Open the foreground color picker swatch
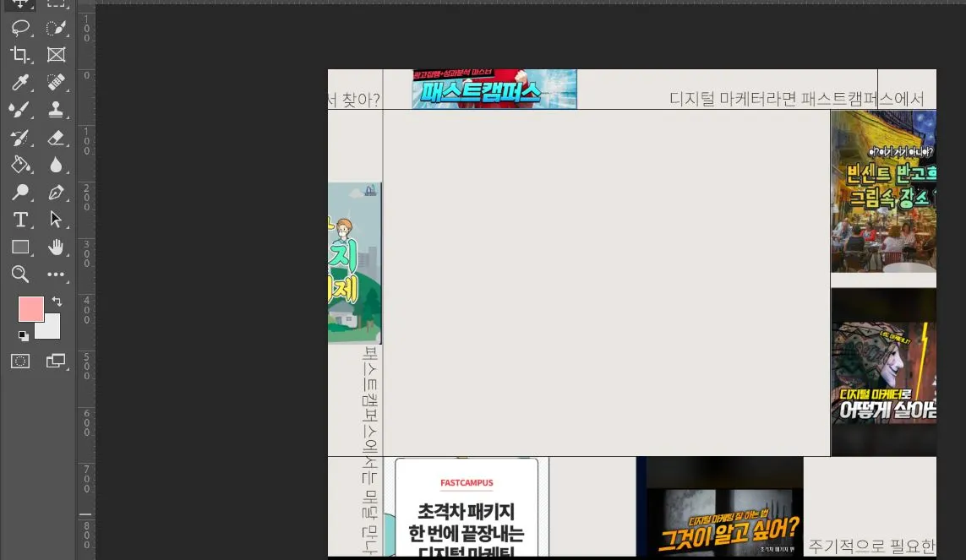This screenshot has width=966, height=560. click(x=31, y=309)
